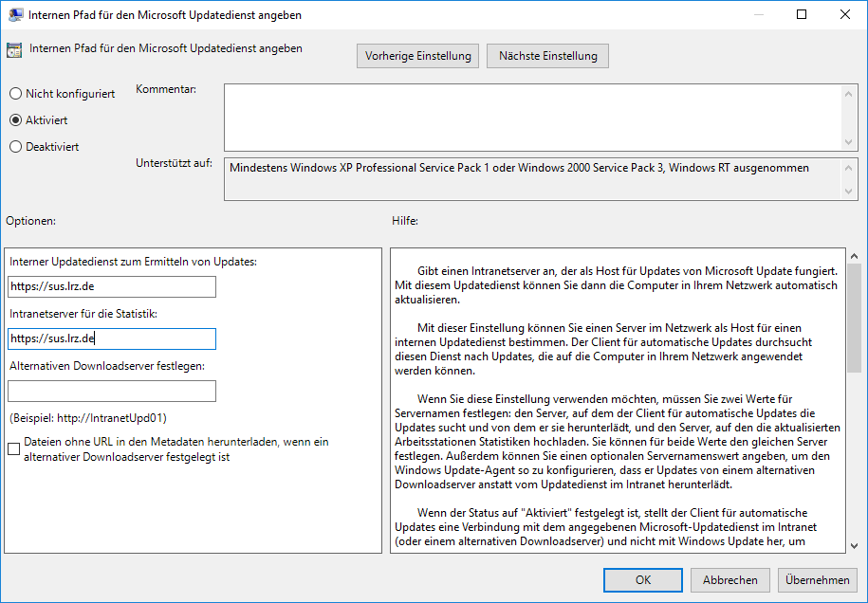
Task: Apply changes with the Übernehmen button
Action: 817,579
